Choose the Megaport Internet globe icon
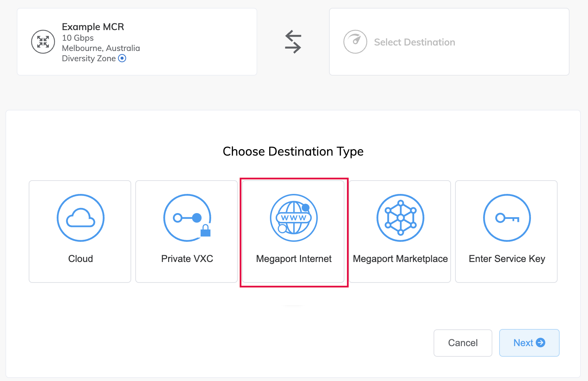The width and height of the screenshot is (588, 381). pyautogui.click(x=293, y=218)
